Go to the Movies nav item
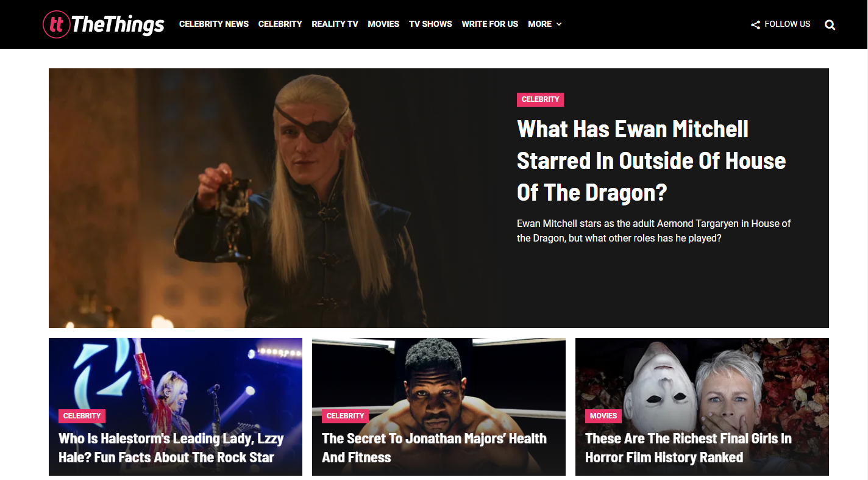The width and height of the screenshot is (868, 480). [x=383, y=24]
